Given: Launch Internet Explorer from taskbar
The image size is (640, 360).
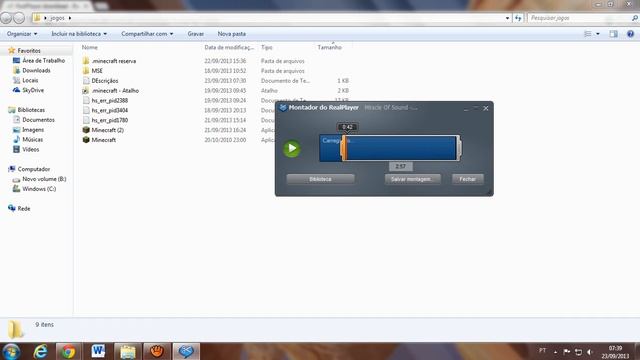Looking at the screenshot, I should point(40,351).
